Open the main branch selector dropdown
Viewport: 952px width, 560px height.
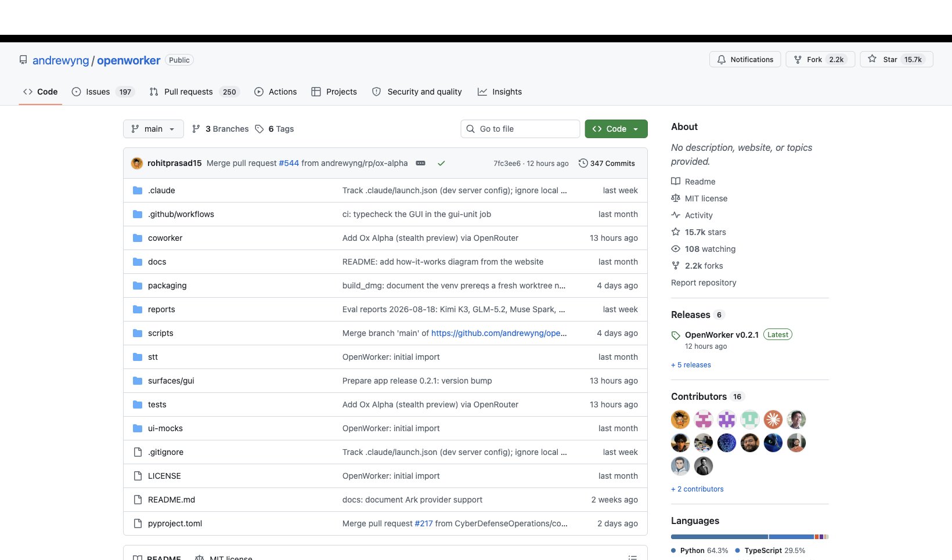153,129
